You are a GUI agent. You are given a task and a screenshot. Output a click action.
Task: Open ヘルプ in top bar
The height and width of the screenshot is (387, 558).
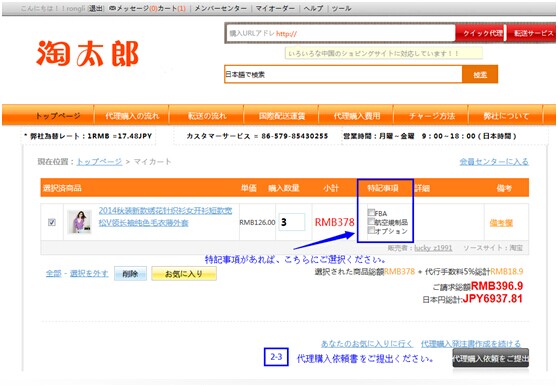(313, 8)
